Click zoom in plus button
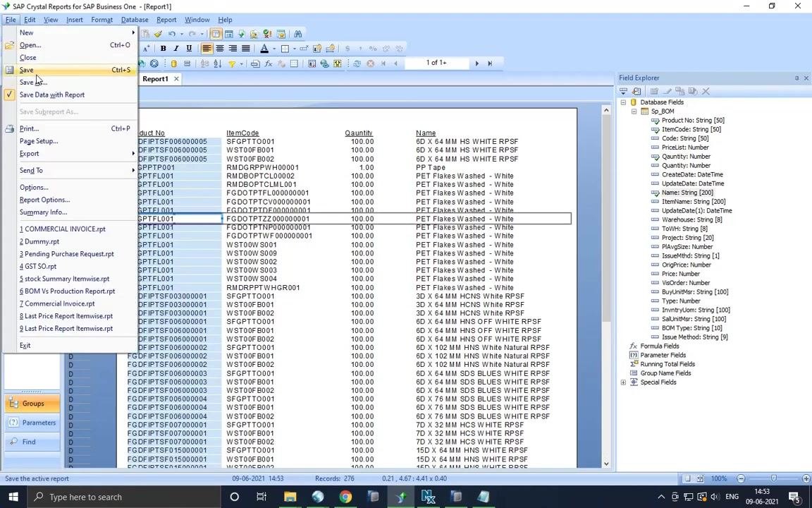 tap(806, 478)
